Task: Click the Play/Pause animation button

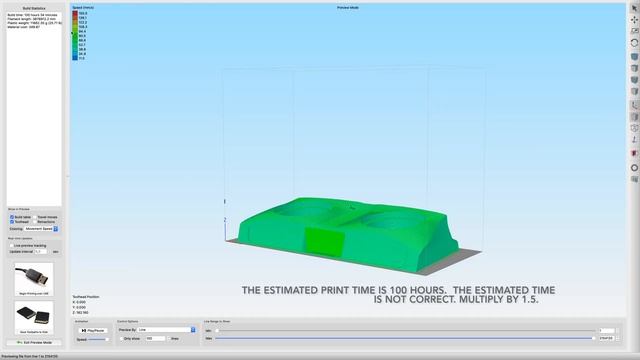Action: click(93, 330)
